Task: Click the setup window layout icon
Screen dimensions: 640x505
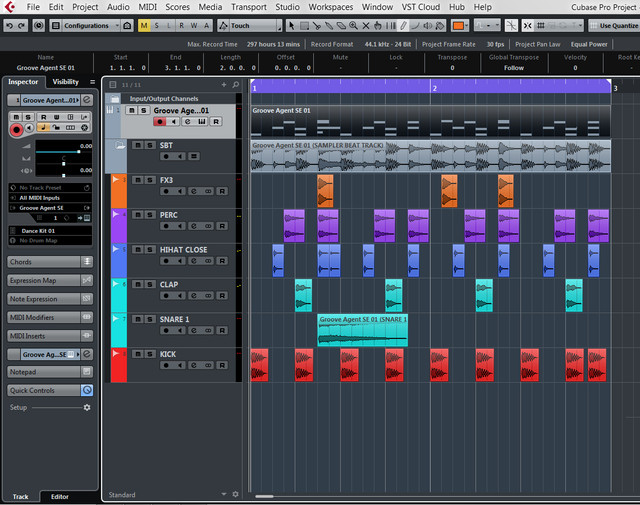Action: [56, 26]
